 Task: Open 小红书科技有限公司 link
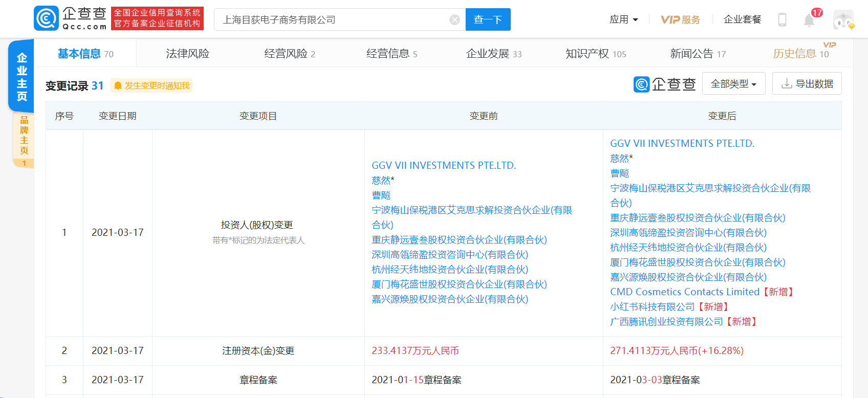(653, 306)
